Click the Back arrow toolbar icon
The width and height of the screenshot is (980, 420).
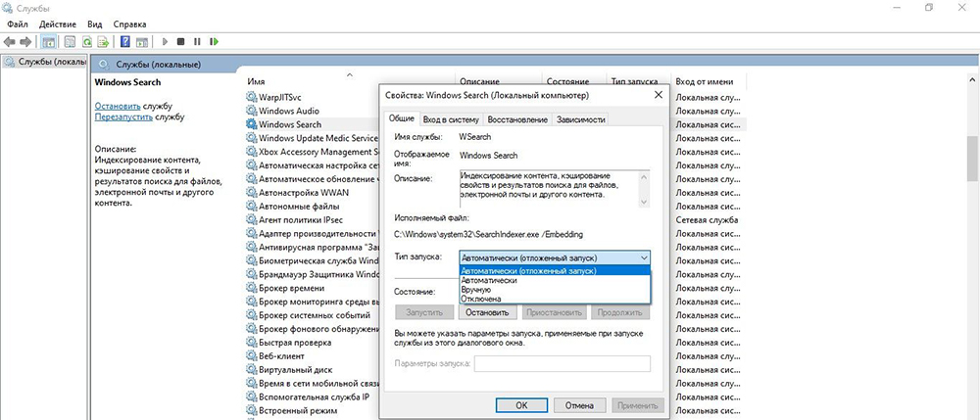pyautogui.click(x=9, y=42)
